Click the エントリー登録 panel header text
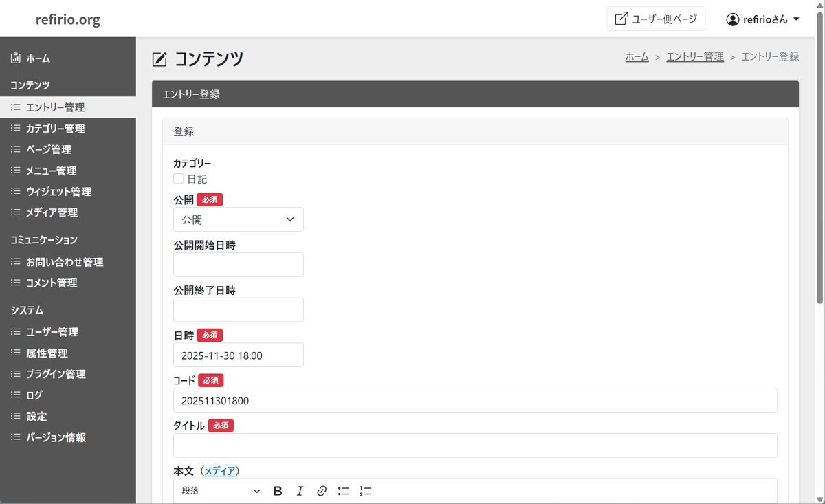The width and height of the screenshot is (825, 504). tap(191, 94)
